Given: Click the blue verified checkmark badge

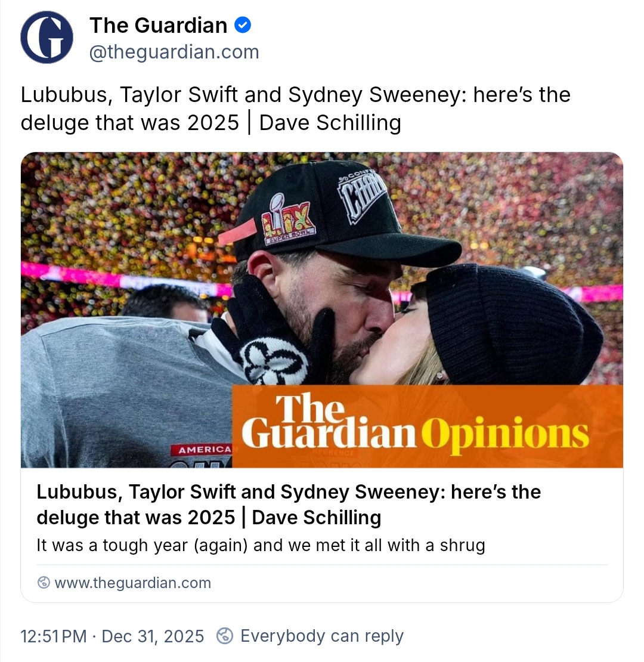Looking at the screenshot, I should [x=243, y=25].
